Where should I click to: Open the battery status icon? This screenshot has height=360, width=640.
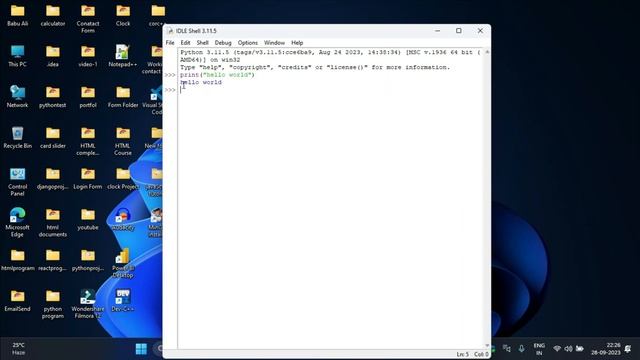pyautogui.click(x=580, y=349)
